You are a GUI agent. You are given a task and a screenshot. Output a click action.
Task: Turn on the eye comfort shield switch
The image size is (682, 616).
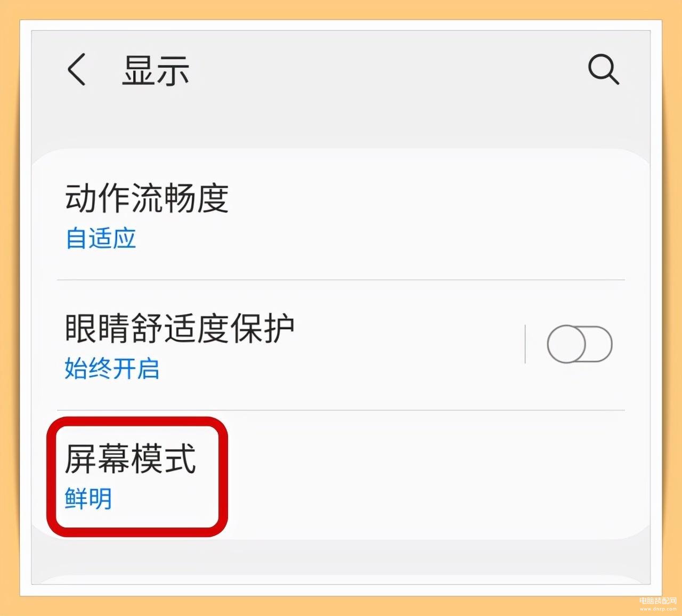click(580, 344)
